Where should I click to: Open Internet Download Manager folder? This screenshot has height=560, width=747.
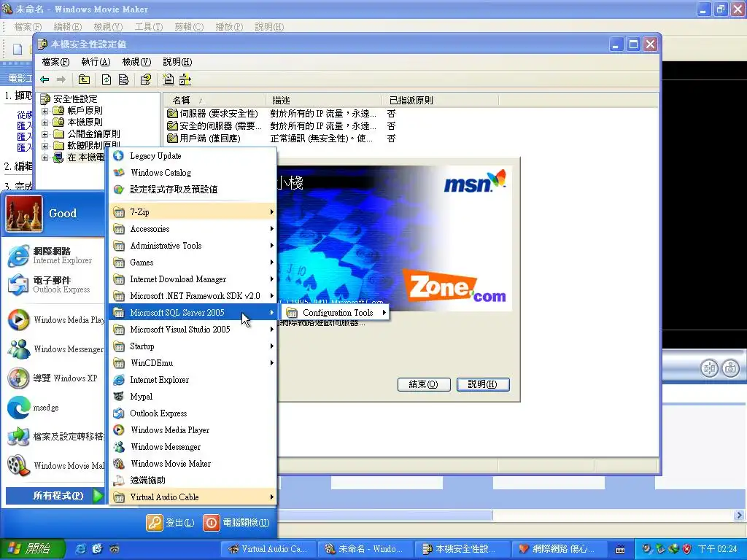coord(193,279)
